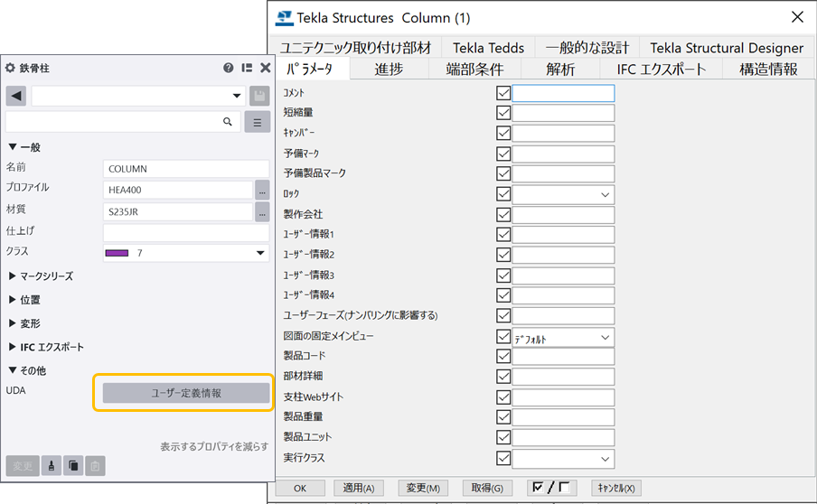
Task: Open material browse button next to S235JR
Action: point(262,212)
